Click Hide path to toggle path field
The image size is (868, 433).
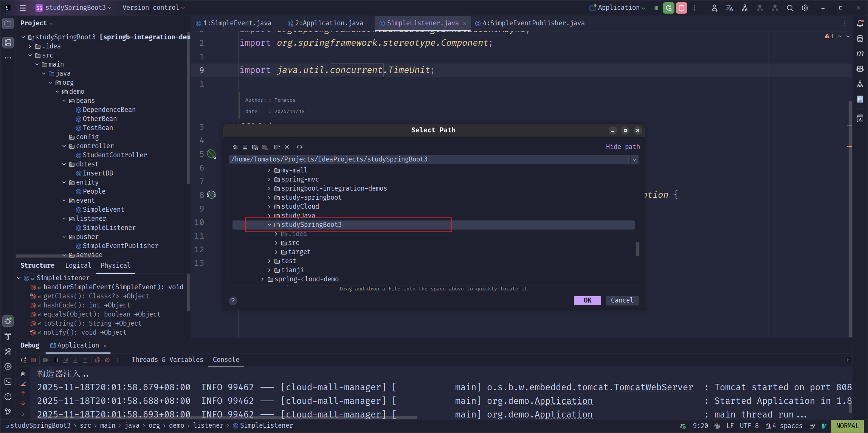623,147
